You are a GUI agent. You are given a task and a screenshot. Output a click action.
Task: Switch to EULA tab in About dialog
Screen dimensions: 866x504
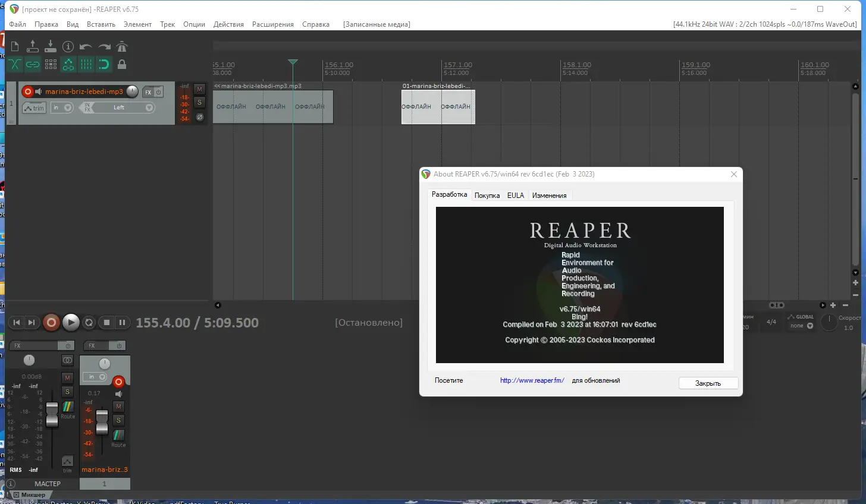516,196
